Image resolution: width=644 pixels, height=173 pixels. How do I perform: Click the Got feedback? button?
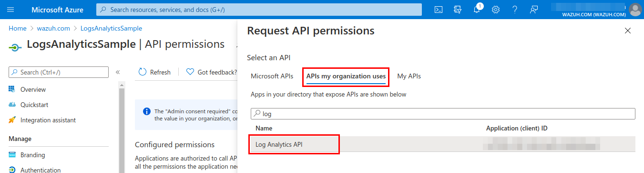(211, 72)
